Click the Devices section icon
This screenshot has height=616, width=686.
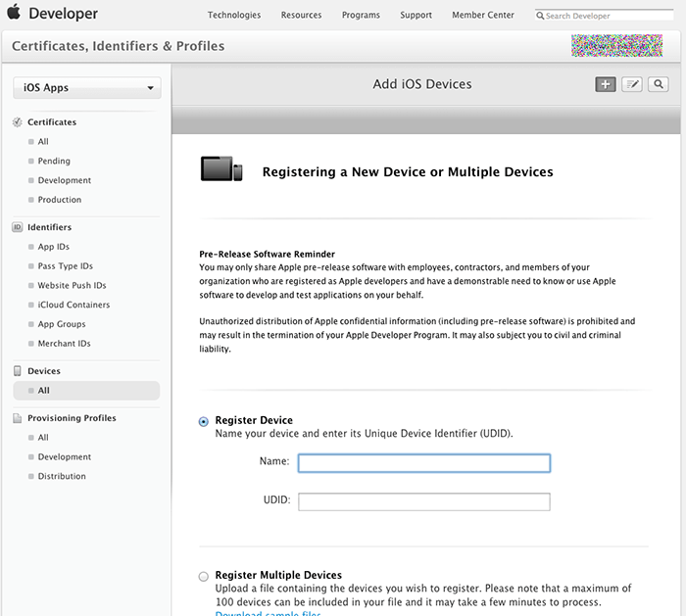(18, 371)
